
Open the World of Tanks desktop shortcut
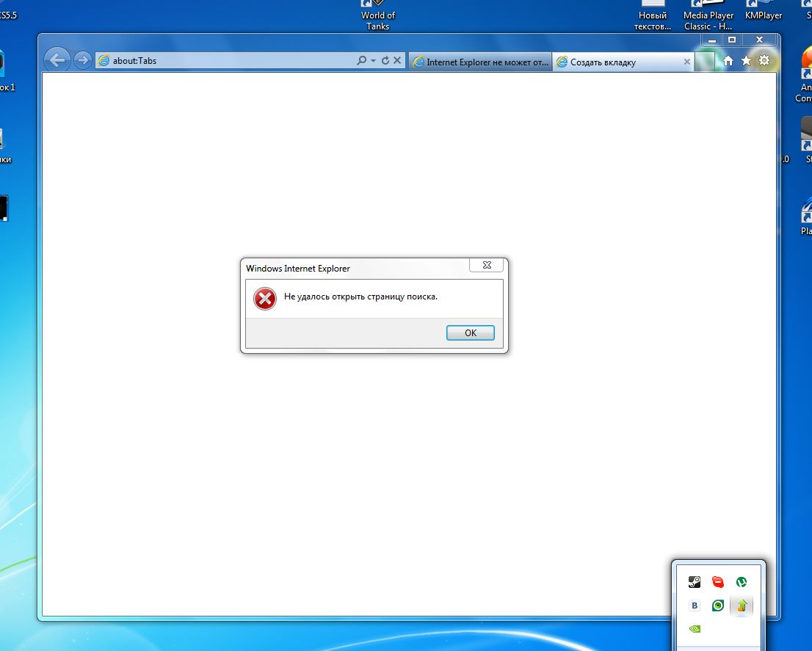378,15
